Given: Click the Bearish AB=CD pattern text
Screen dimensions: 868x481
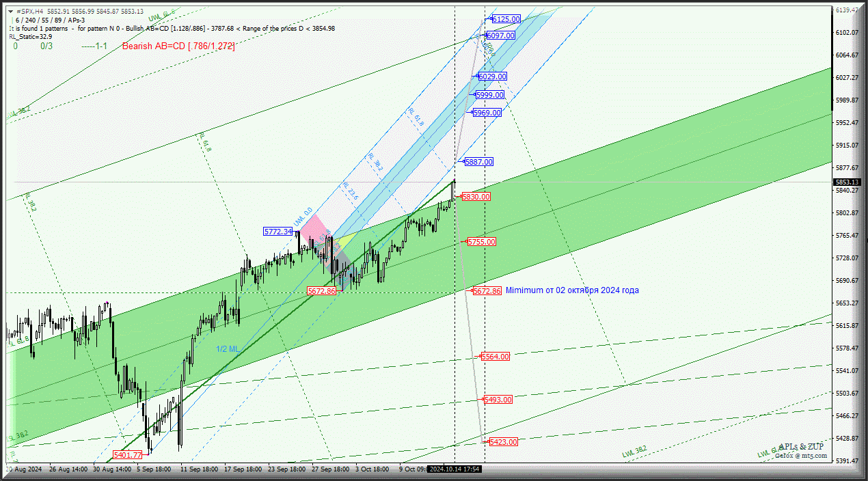Looking at the screenshot, I should (x=178, y=46).
